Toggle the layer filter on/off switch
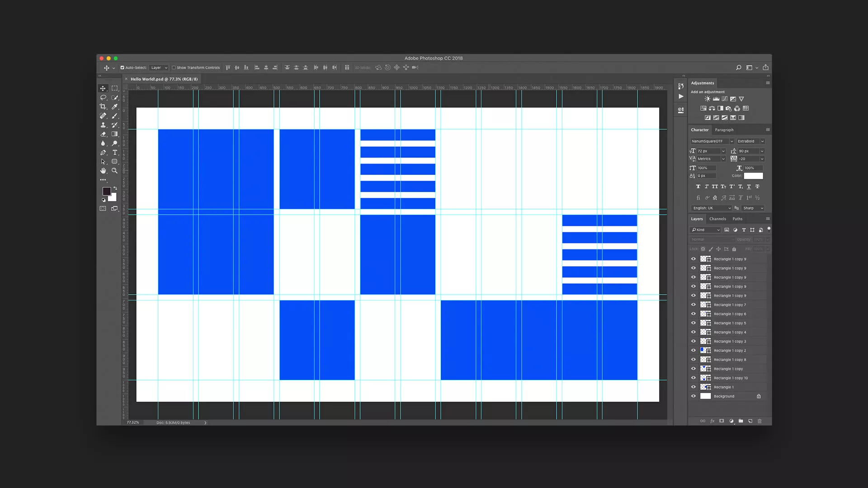The image size is (868, 488). click(x=769, y=230)
